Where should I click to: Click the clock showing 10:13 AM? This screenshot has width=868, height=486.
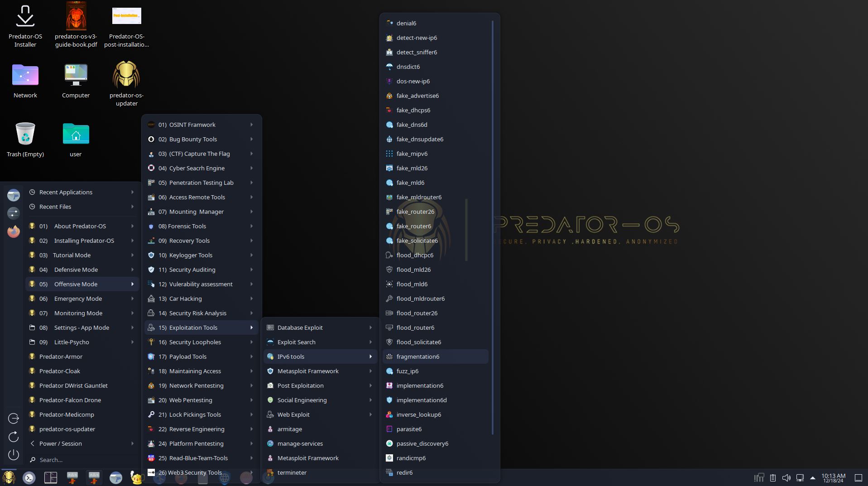(833, 478)
